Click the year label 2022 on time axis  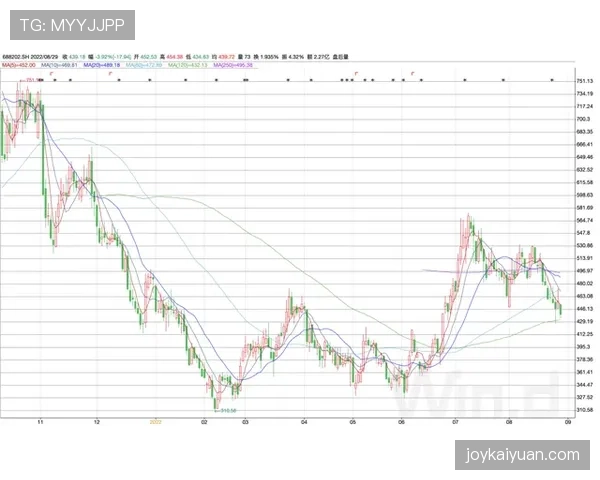155,422
